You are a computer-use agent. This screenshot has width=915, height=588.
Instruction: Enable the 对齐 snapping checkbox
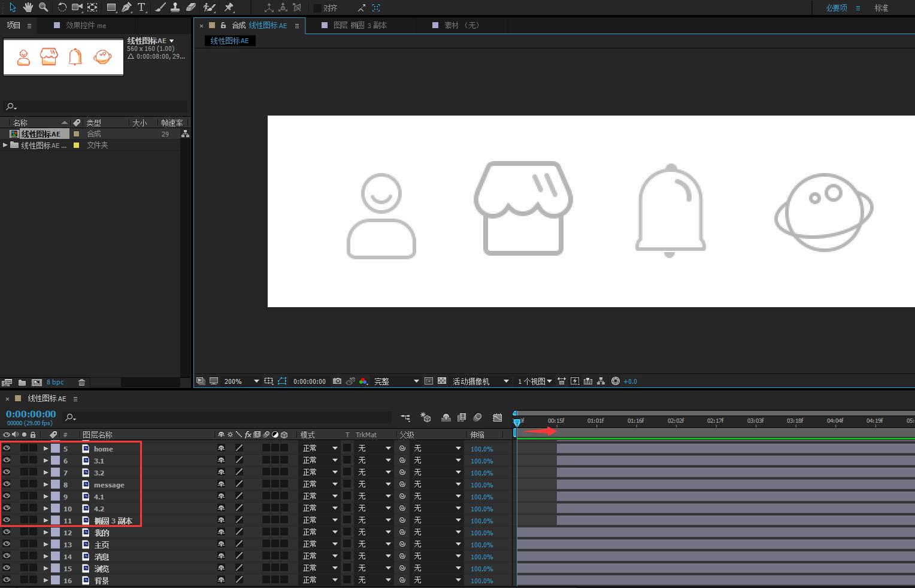pos(317,8)
